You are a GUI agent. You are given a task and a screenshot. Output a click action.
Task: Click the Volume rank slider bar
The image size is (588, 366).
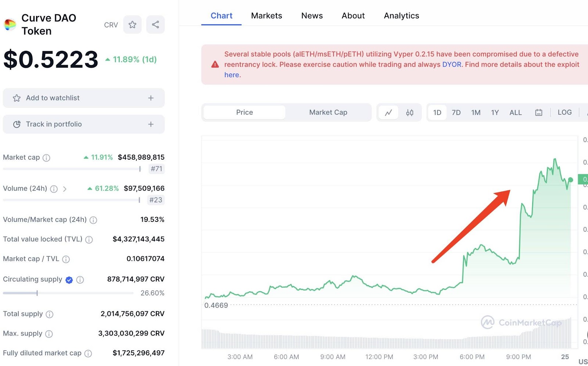pyautogui.click(x=72, y=200)
